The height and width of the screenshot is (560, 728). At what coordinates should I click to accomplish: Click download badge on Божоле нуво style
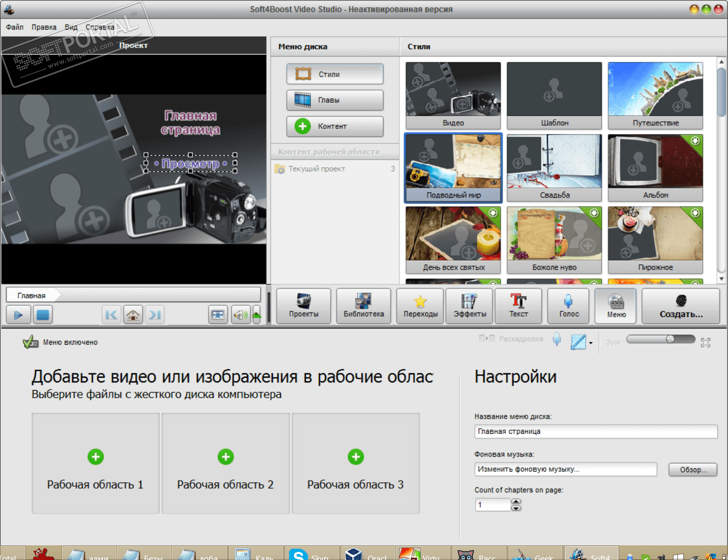pyautogui.click(x=594, y=213)
